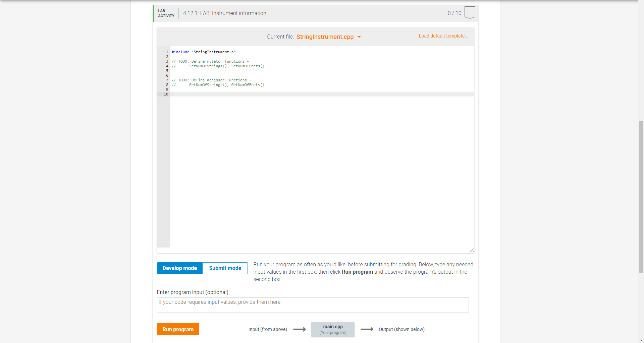This screenshot has width=644, height=343.
Task: Click the arrow pointing toward Output (shown below)
Action: 367,329
